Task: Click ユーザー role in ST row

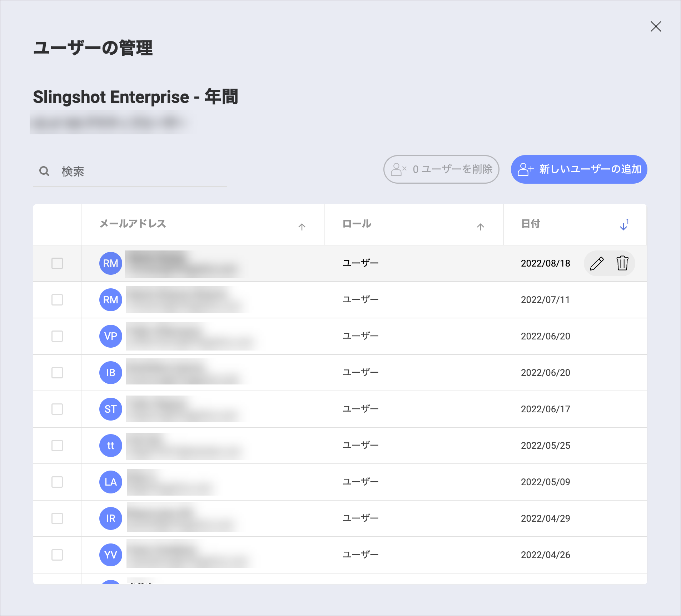Action: (361, 409)
